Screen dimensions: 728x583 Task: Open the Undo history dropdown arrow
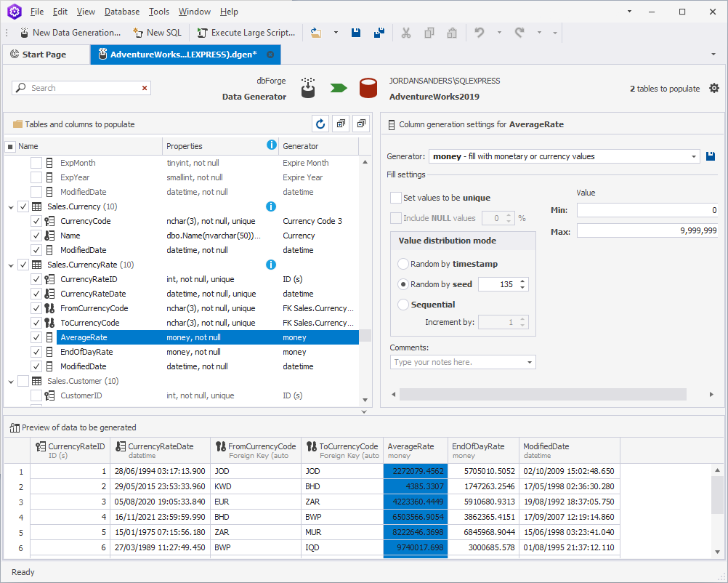(499, 33)
